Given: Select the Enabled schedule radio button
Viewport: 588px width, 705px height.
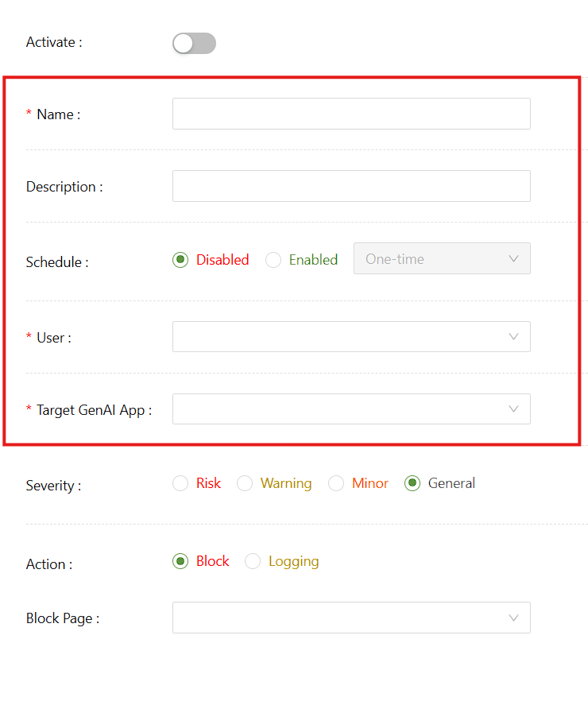Looking at the screenshot, I should [x=273, y=260].
